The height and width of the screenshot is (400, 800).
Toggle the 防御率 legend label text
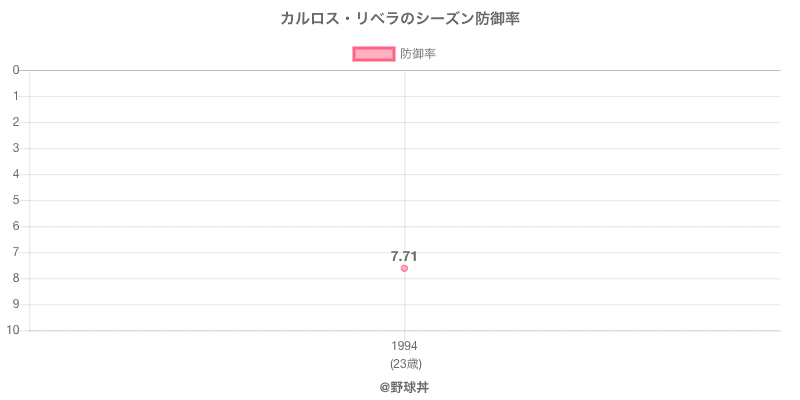tap(417, 54)
